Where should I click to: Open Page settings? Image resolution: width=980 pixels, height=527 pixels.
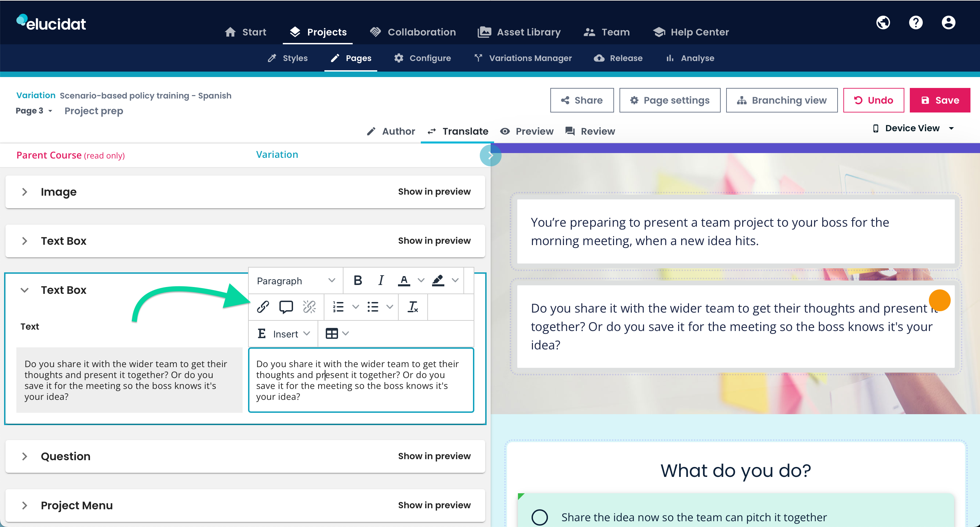(670, 100)
